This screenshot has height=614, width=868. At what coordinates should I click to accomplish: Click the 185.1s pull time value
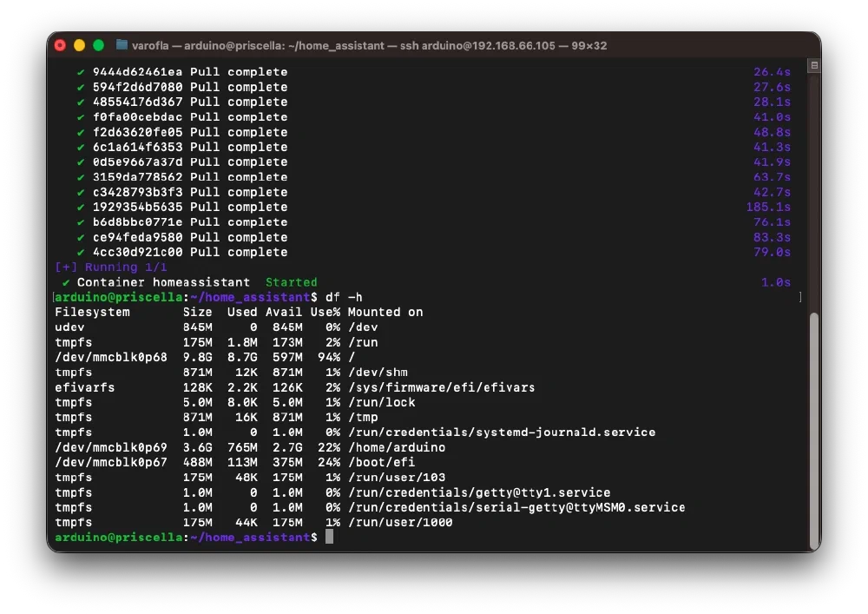click(768, 207)
